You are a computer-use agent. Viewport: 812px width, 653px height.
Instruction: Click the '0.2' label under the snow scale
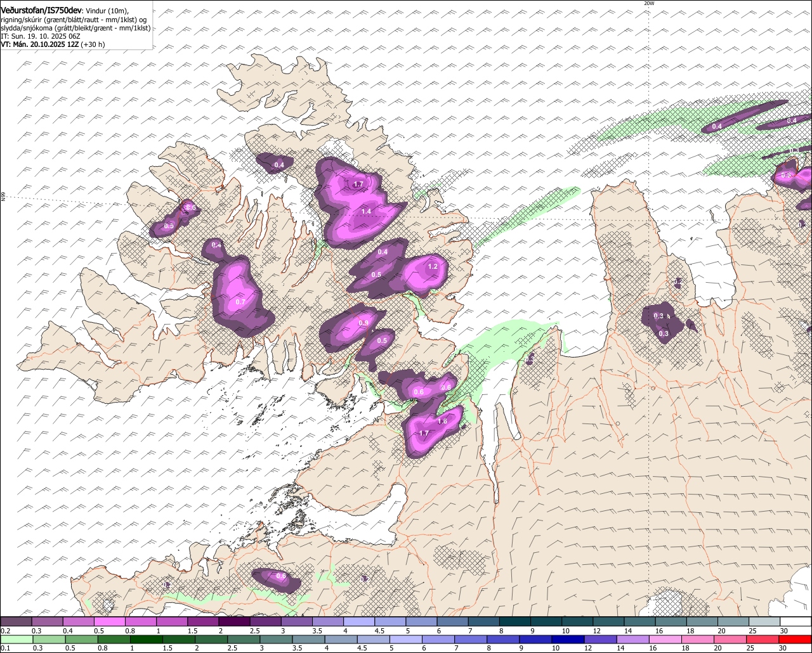pos(5,631)
